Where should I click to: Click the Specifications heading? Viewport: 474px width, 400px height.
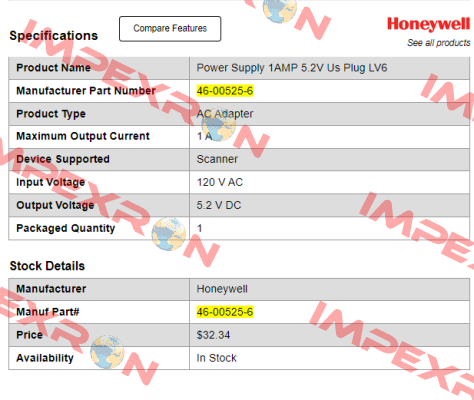[x=54, y=36]
